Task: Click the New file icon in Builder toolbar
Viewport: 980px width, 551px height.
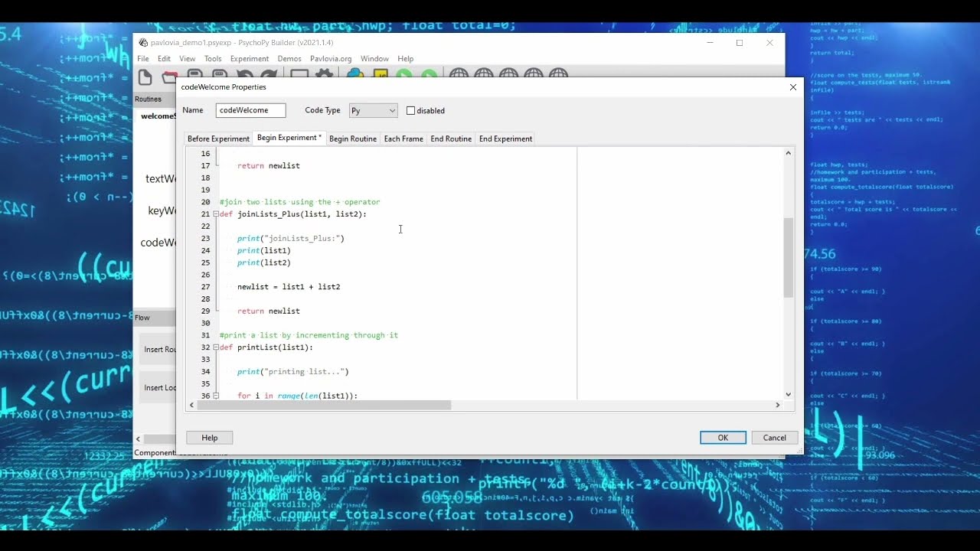Action: (145, 77)
